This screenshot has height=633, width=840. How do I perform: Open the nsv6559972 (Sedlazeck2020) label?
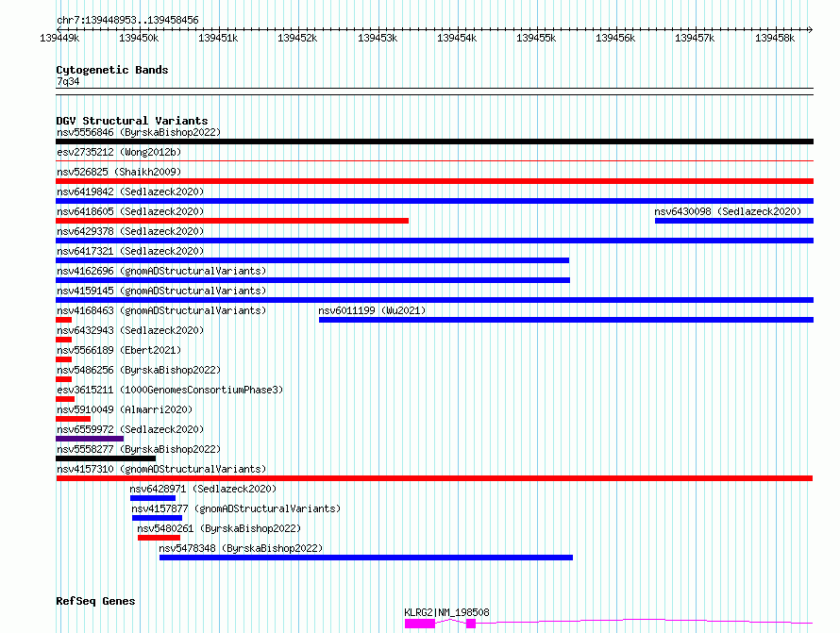[x=130, y=429]
